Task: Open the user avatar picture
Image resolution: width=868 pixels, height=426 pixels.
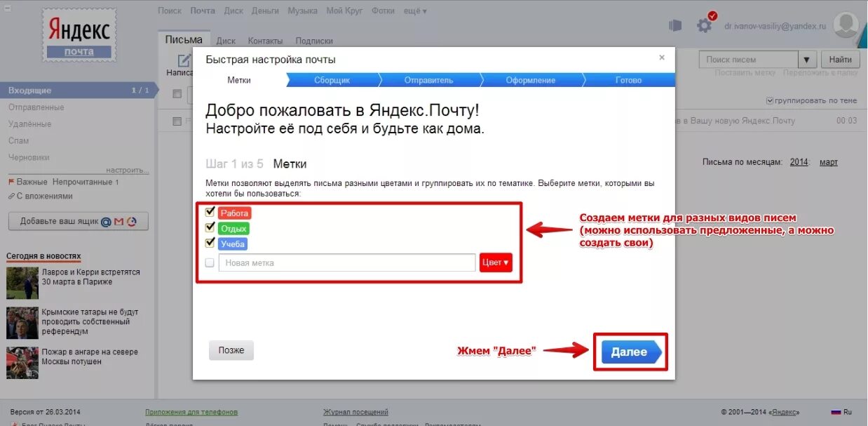Action: tap(846, 26)
